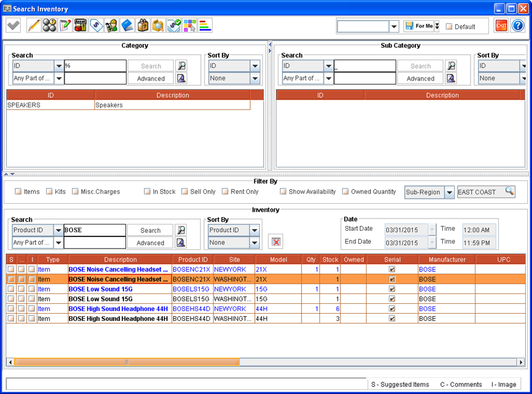Click Sub Category search magnifier icon

(452, 66)
